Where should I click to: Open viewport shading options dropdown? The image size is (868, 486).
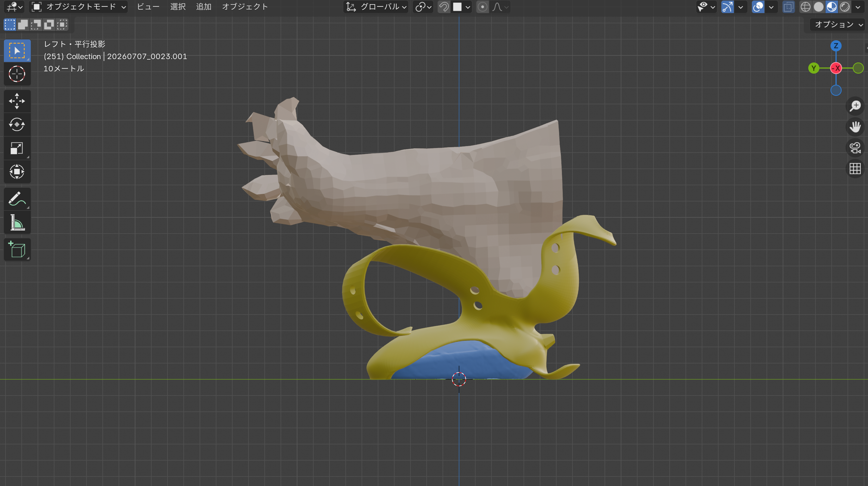(858, 7)
